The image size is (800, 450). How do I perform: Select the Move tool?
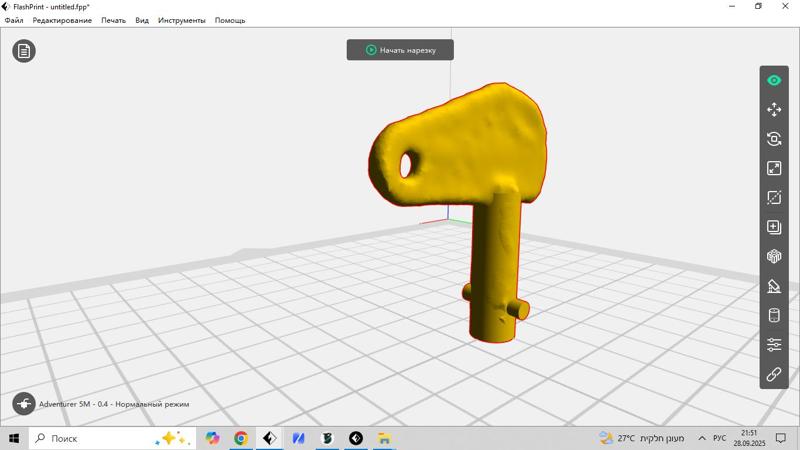pos(774,110)
